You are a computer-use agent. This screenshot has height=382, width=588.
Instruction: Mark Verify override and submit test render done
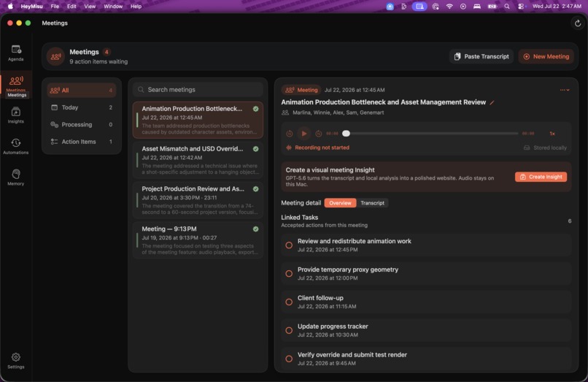pyautogui.click(x=289, y=359)
